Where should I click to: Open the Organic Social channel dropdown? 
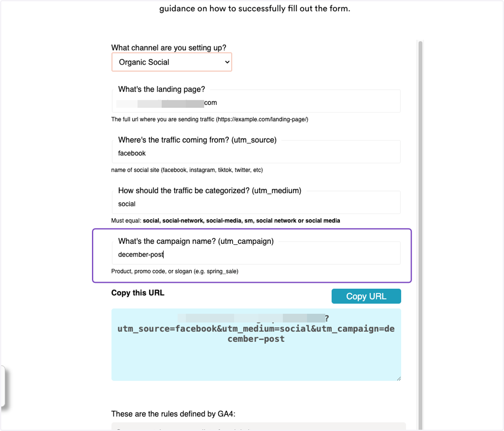[171, 62]
